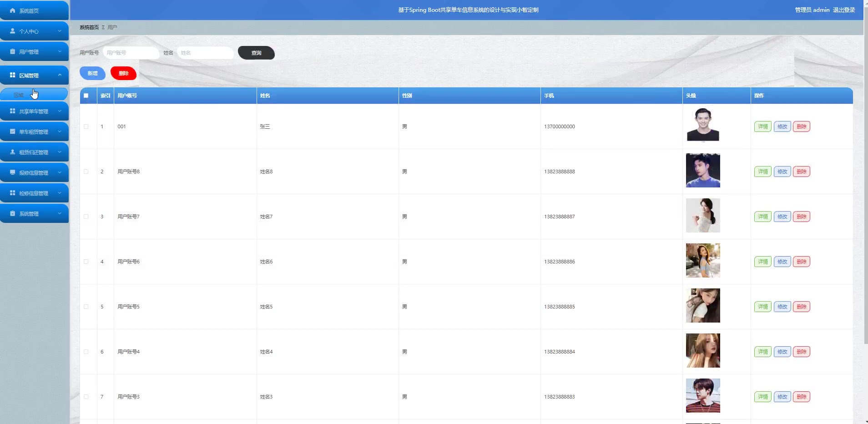Click avatar thumbnail of 用户账号5
Screen dimensions: 868x424
coord(703,305)
